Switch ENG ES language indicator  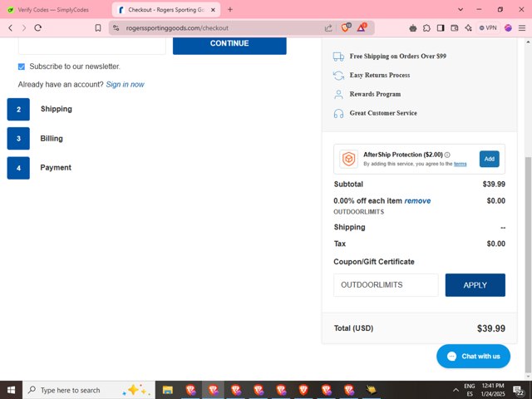(x=469, y=390)
